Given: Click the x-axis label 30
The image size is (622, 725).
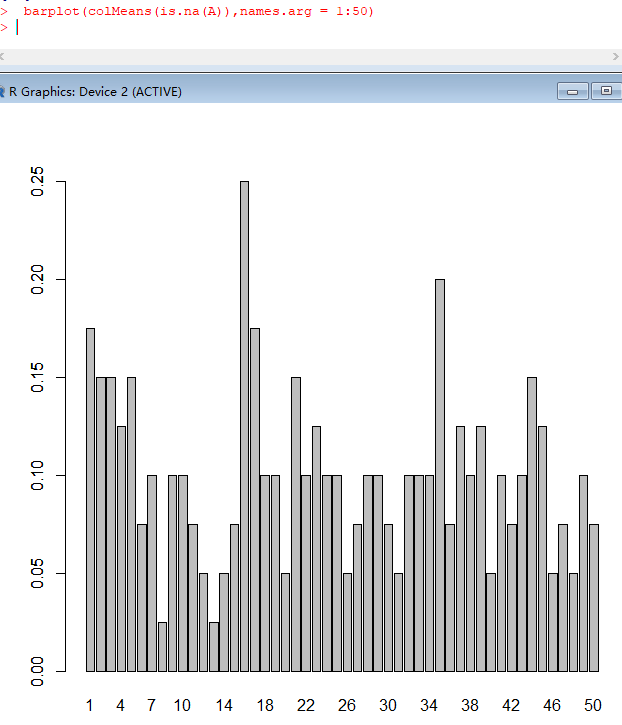Looking at the screenshot, I should [388, 706].
